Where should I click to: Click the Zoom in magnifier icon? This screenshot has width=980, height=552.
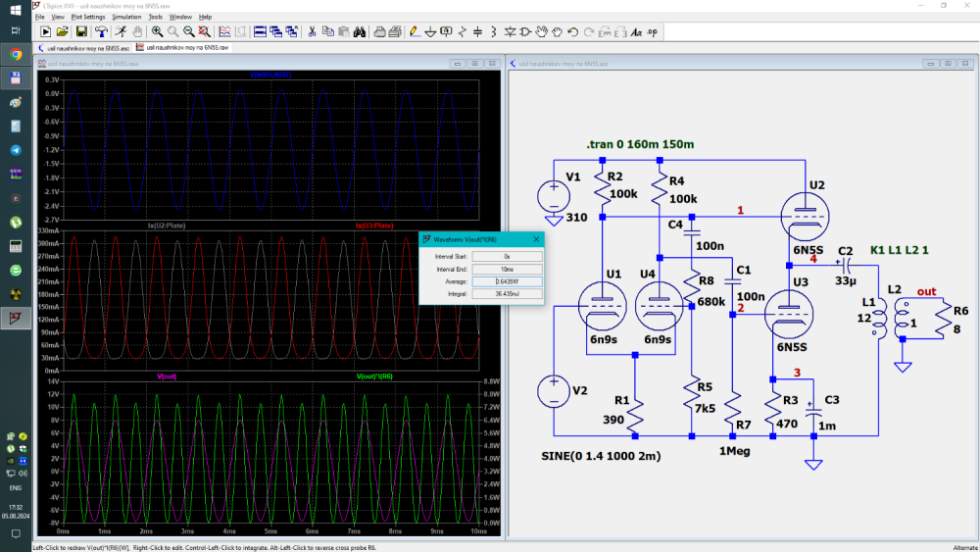click(x=157, y=31)
